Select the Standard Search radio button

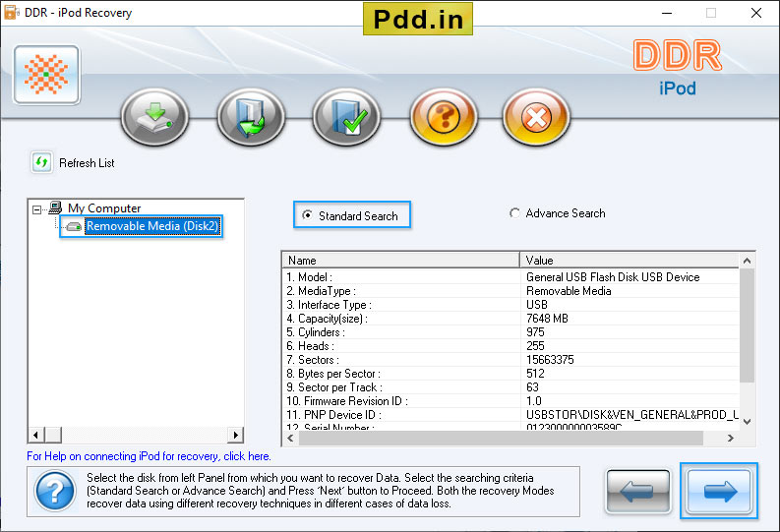[x=308, y=215]
